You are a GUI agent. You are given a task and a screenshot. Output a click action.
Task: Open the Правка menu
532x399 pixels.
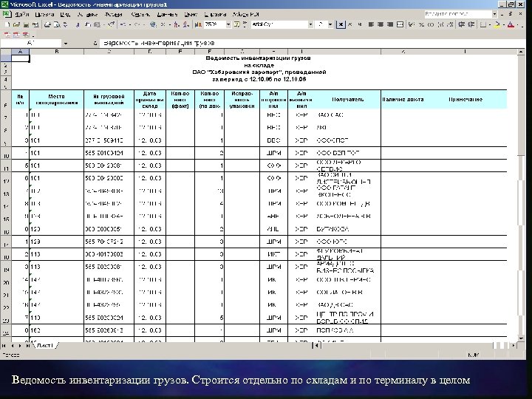tap(44, 14)
